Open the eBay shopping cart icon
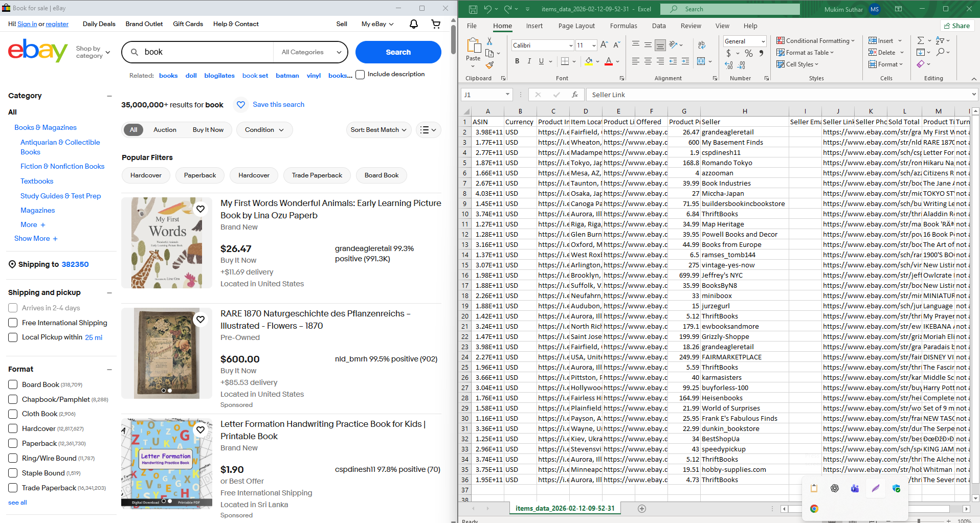The width and height of the screenshot is (980, 523). 436,24
